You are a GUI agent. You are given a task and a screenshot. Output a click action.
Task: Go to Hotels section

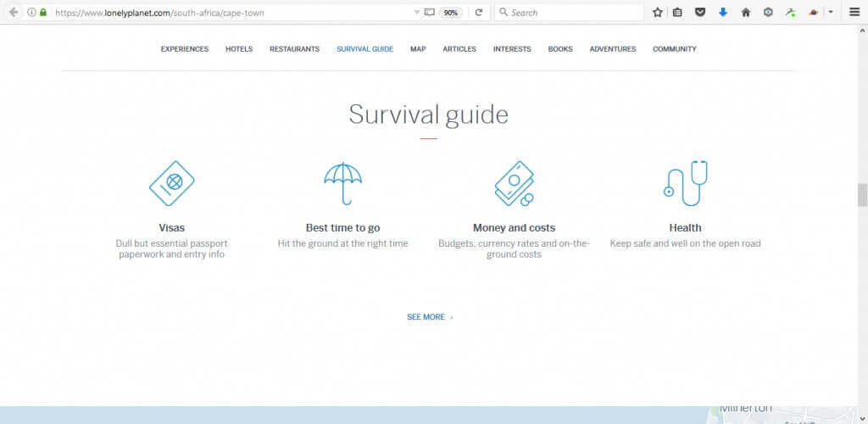[x=239, y=49]
